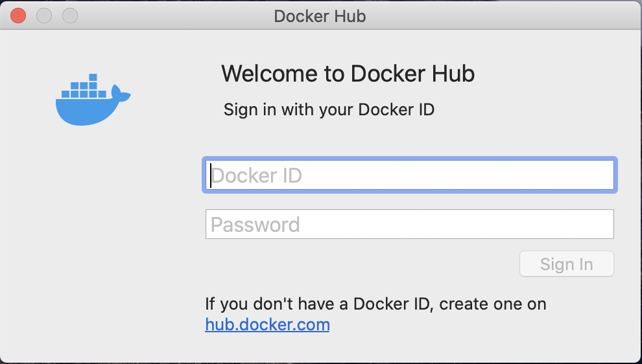This screenshot has width=642, height=364.
Task: Click the blue Docker whale logo
Action: 93,100
